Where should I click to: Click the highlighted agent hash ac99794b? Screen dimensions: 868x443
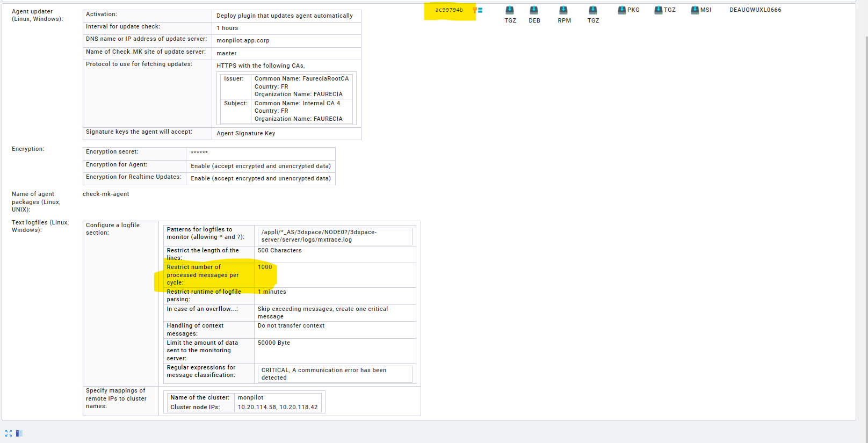coord(449,10)
